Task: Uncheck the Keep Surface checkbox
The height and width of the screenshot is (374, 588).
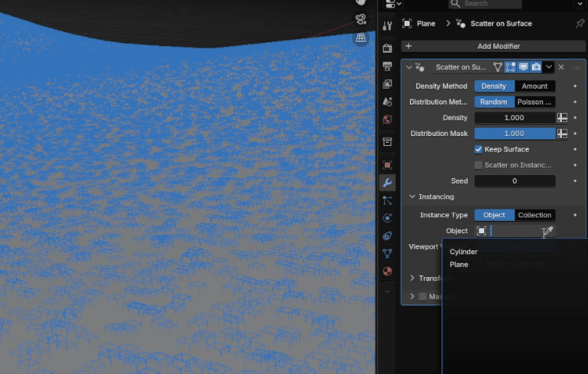Action: 479,149
